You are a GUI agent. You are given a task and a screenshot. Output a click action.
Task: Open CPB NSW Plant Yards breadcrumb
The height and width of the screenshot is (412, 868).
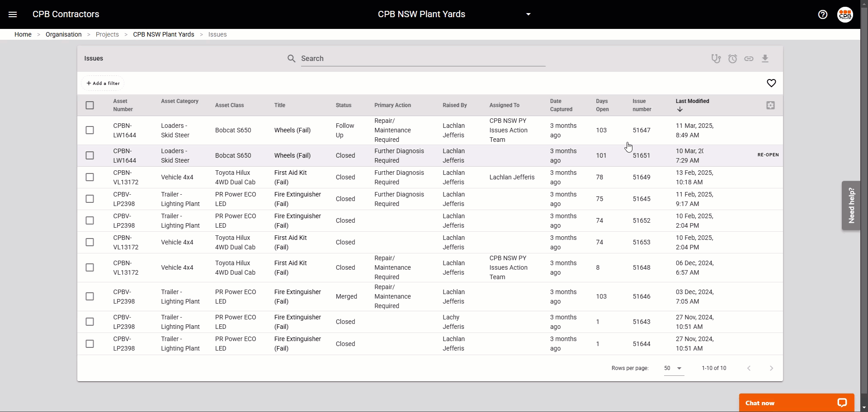click(164, 34)
